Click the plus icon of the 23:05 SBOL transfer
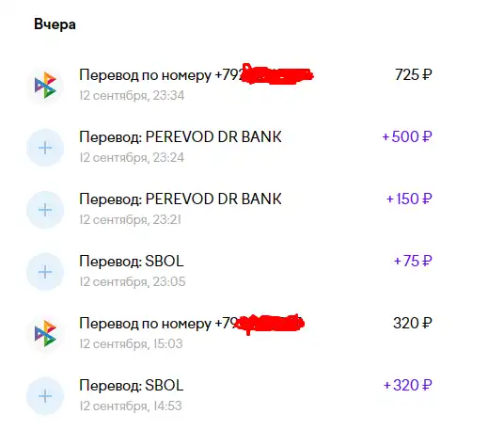This screenshot has height=430, width=504. pos(45,272)
